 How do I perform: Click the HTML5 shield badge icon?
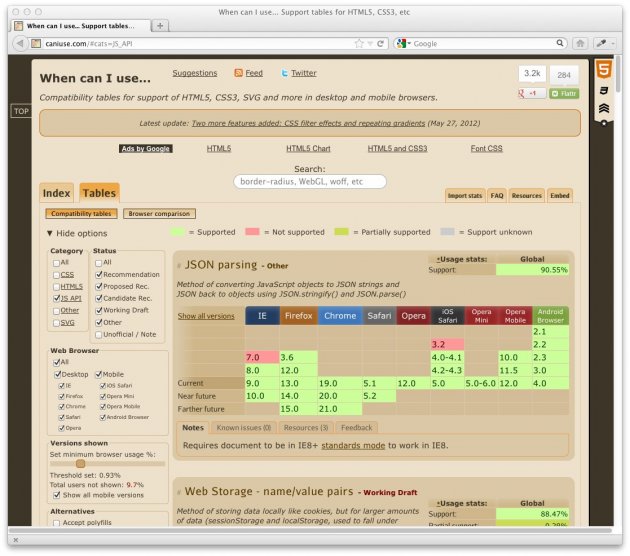pos(603,69)
